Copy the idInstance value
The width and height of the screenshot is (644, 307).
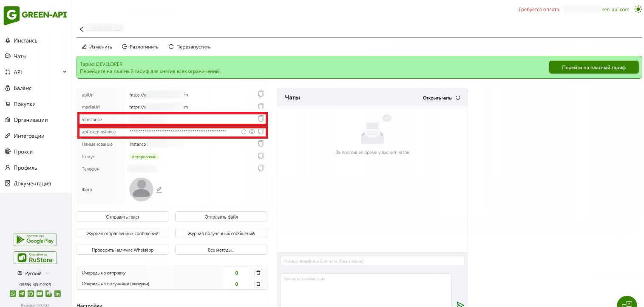[261, 119]
